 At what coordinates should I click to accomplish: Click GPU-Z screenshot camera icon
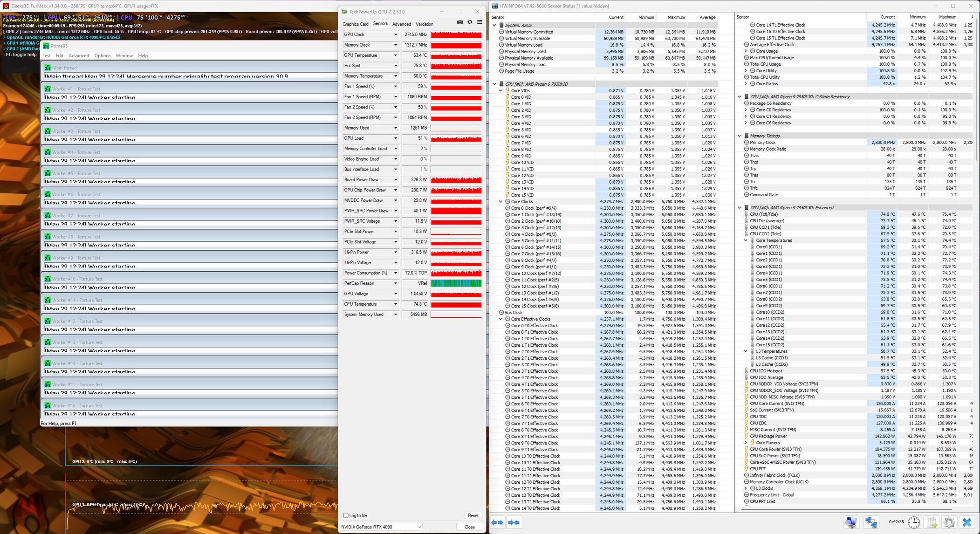coord(460,22)
